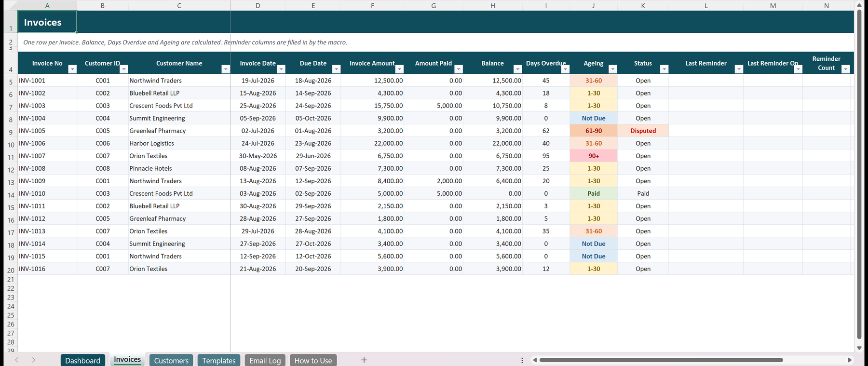
Task: Open the Last Reminder On filter dropdown
Action: coord(798,69)
